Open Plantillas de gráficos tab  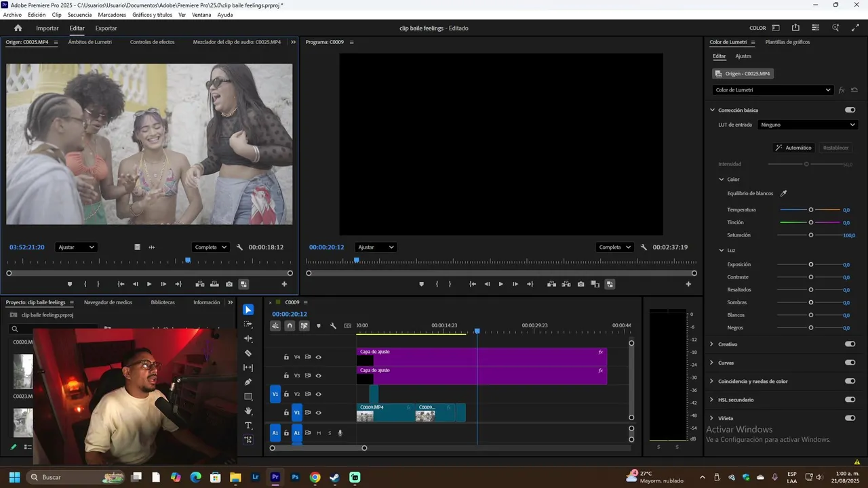(x=787, y=42)
